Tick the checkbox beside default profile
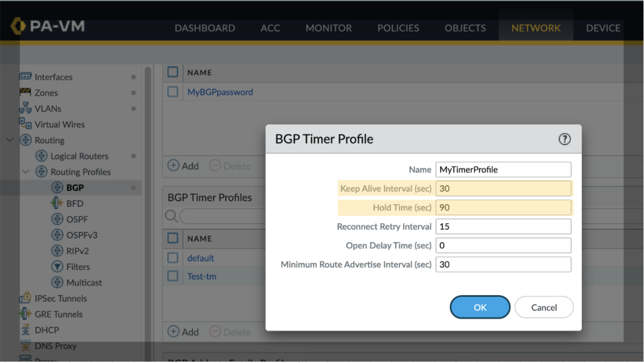Screen dimensions: 644x363 tap(173, 258)
